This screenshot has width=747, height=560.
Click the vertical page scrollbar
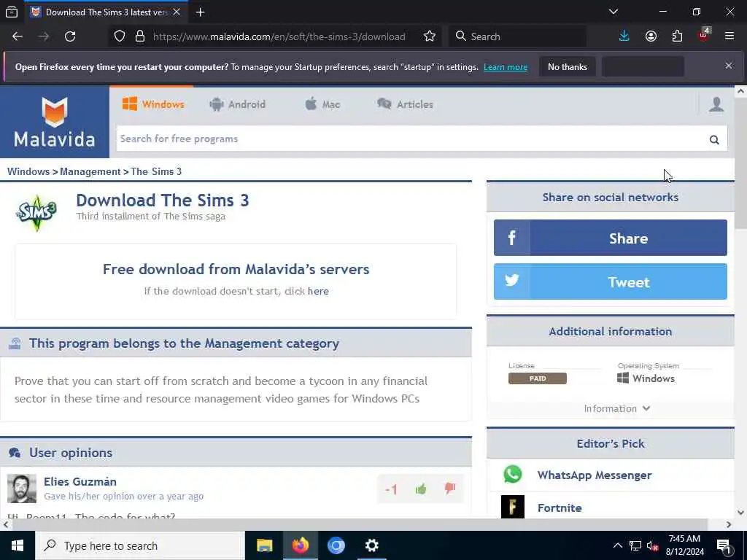pos(740,164)
